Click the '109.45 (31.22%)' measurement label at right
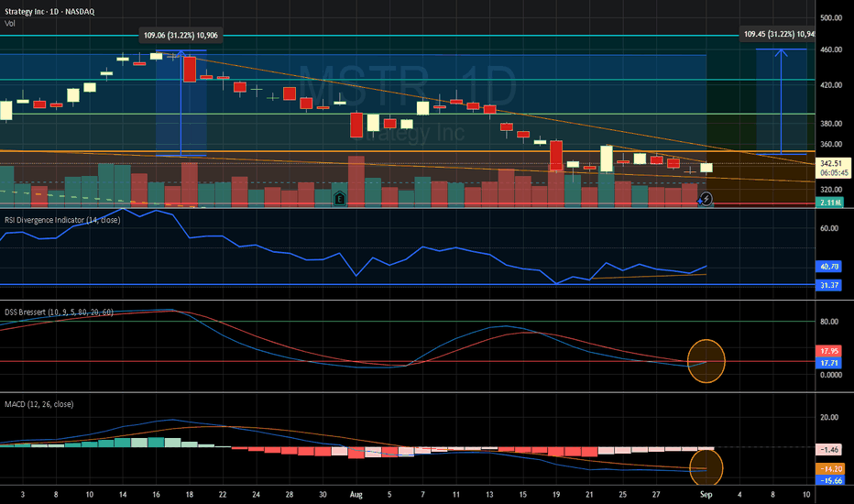Screen dimensions: 854x504 point(778,34)
